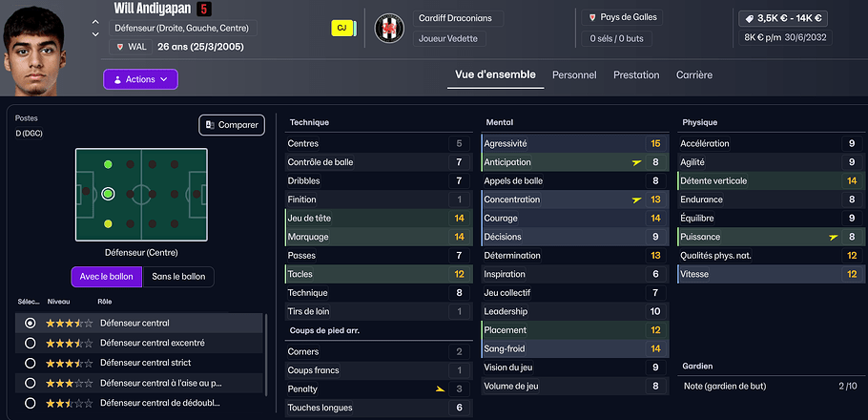Click the Comparer button

click(232, 125)
